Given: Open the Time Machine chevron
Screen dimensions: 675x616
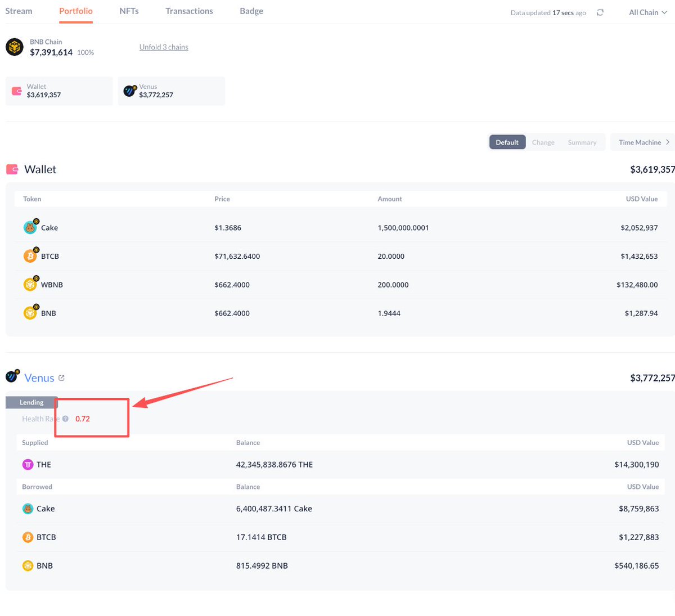Looking at the screenshot, I should pyautogui.click(x=668, y=142).
